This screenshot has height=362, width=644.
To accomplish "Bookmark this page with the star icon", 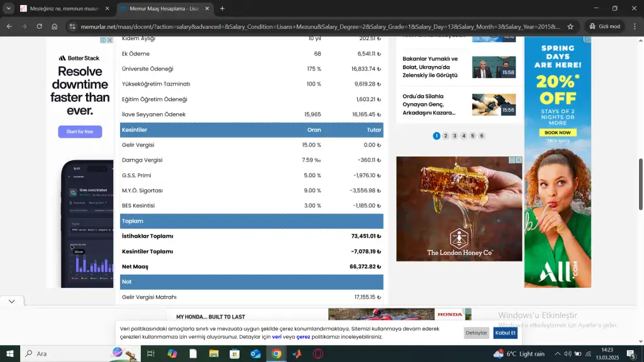I will 570,26.
